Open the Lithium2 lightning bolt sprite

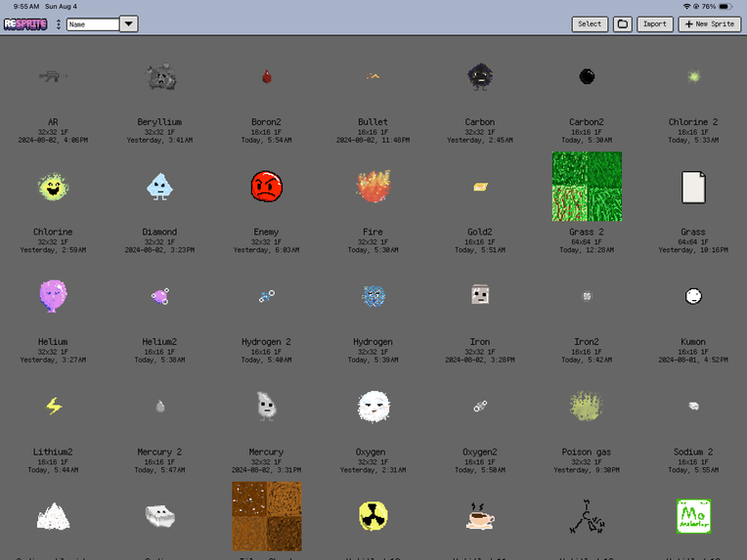[54, 407]
